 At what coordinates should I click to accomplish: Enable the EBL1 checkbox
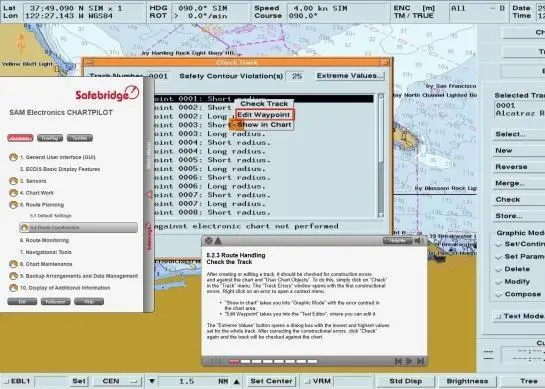point(6,381)
